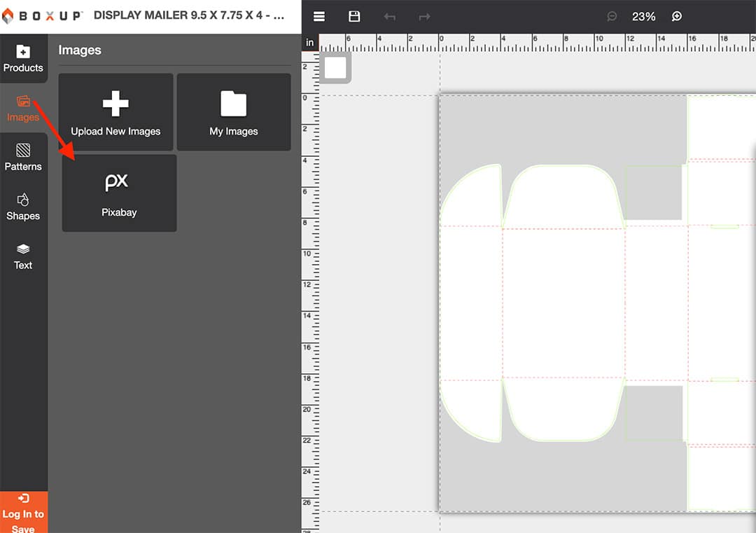
Task: Select the Text tool
Action: click(x=24, y=256)
